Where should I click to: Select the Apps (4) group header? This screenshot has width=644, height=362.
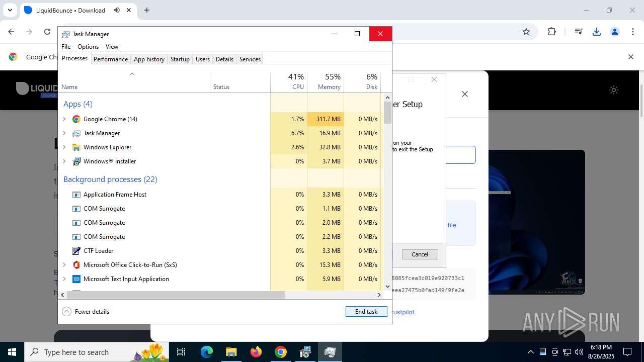(x=78, y=104)
